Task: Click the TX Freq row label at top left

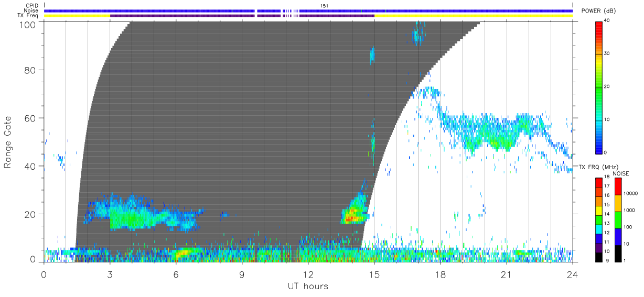Action: (x=28, y=16)
